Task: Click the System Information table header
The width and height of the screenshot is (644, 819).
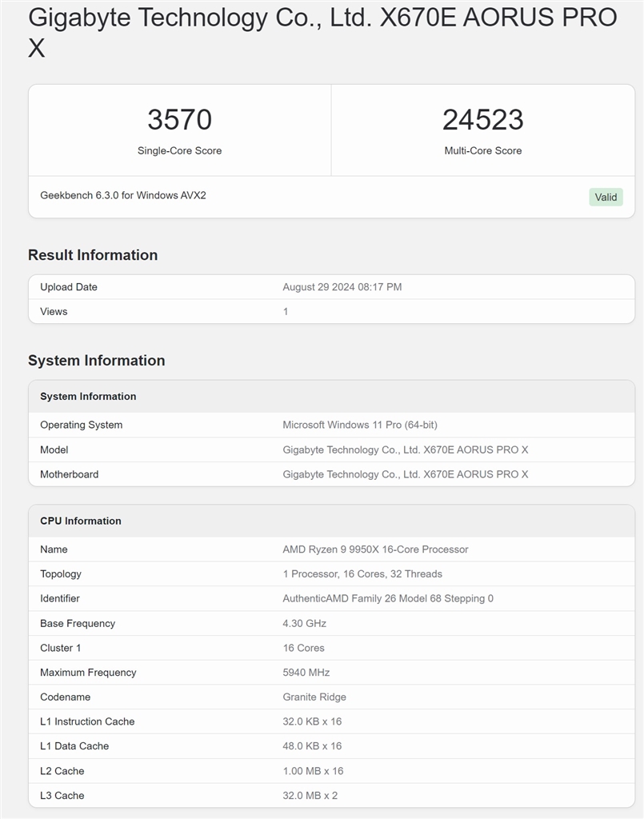Action: 88,397
